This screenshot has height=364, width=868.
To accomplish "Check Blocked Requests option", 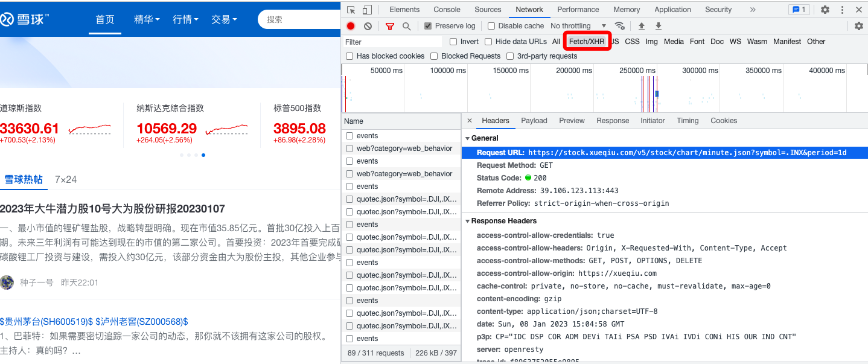I will (x=434, y=56).
